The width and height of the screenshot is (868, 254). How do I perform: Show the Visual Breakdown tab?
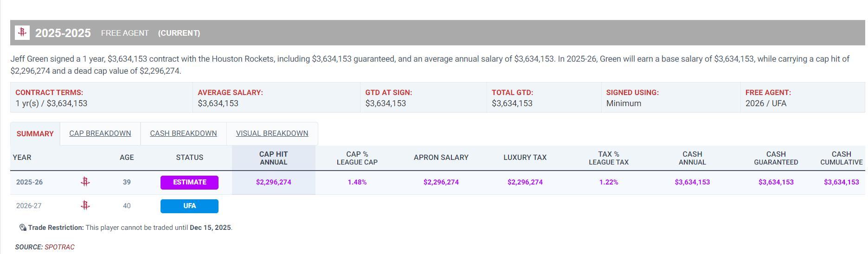[x=272, y=133]
